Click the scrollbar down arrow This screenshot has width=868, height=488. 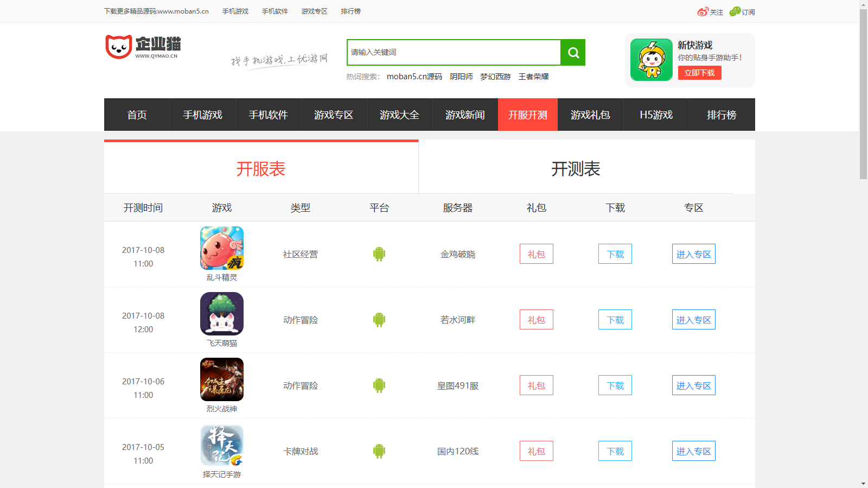(863, 484)
